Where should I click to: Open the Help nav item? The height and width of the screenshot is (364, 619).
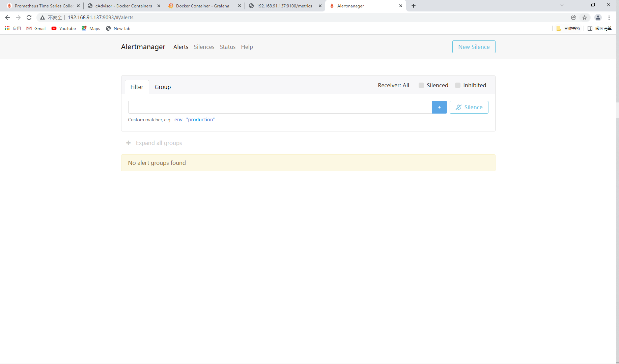[247, 47]
